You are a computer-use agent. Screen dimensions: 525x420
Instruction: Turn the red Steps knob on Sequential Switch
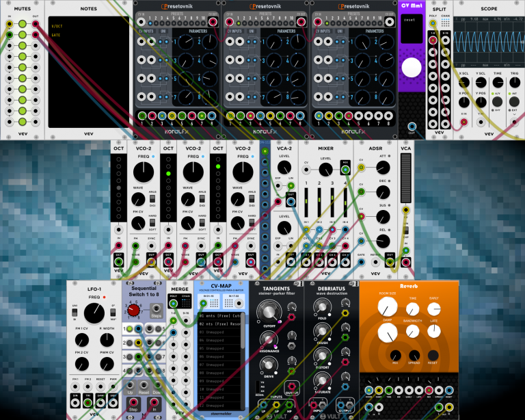tap(133, 310)
